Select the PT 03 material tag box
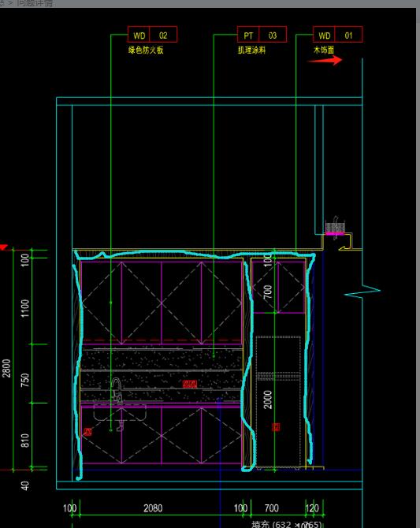The image size is (420, 528). (x=262, y=35)
